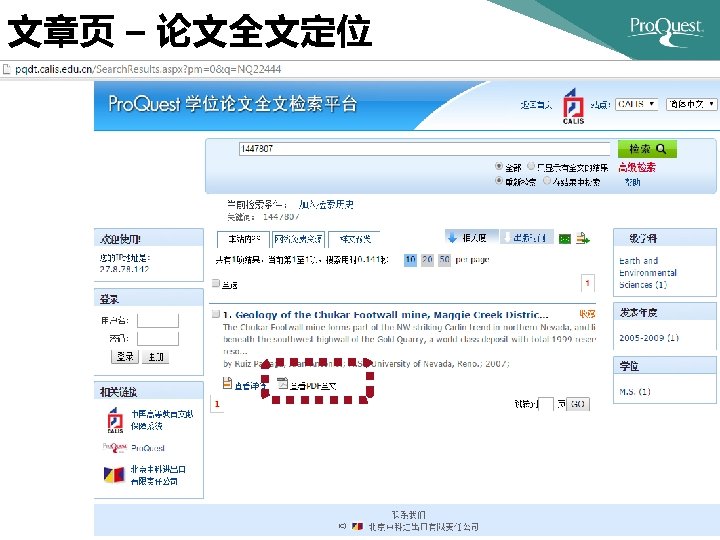Select the new search radio button
Image resolution: width=720 pixels, height=540 pixels.
click(499, 180)
